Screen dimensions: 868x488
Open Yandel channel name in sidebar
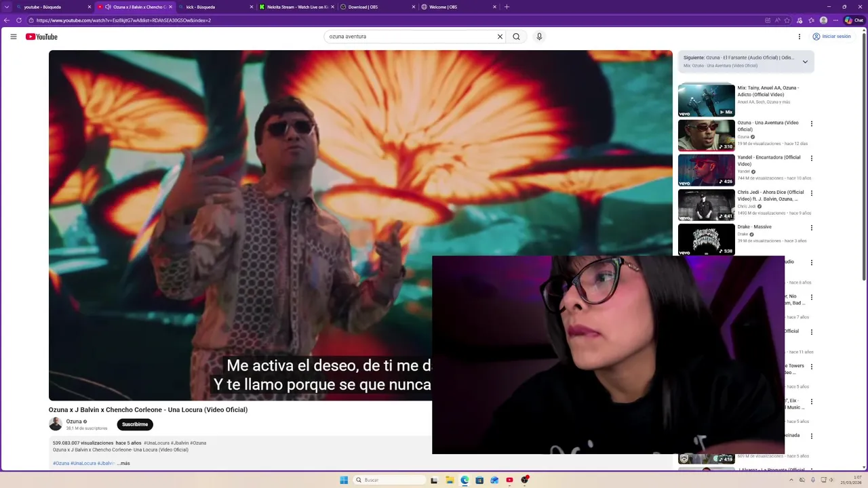coord(744,171)
